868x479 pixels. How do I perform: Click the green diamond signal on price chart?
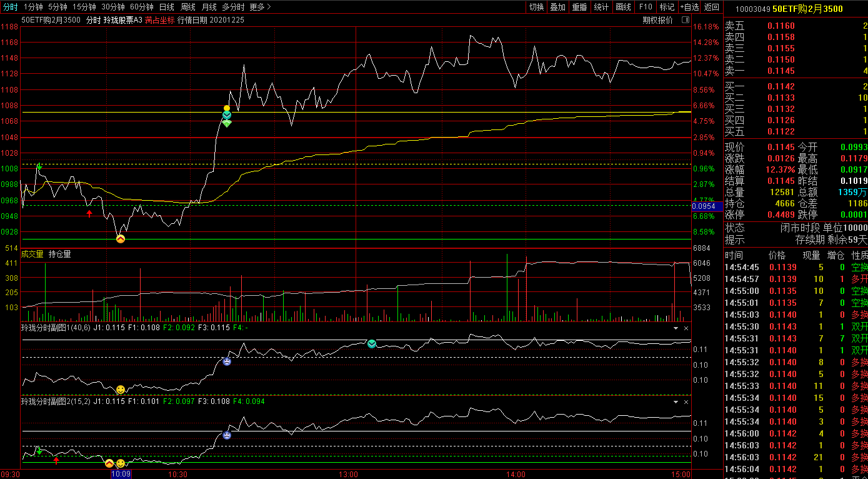coord(227,123)
